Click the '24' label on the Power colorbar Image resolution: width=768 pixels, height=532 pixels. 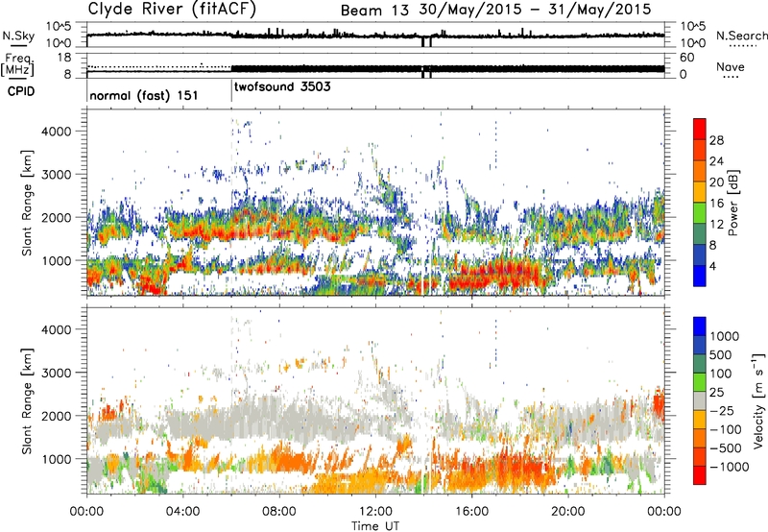click(716, 161)
